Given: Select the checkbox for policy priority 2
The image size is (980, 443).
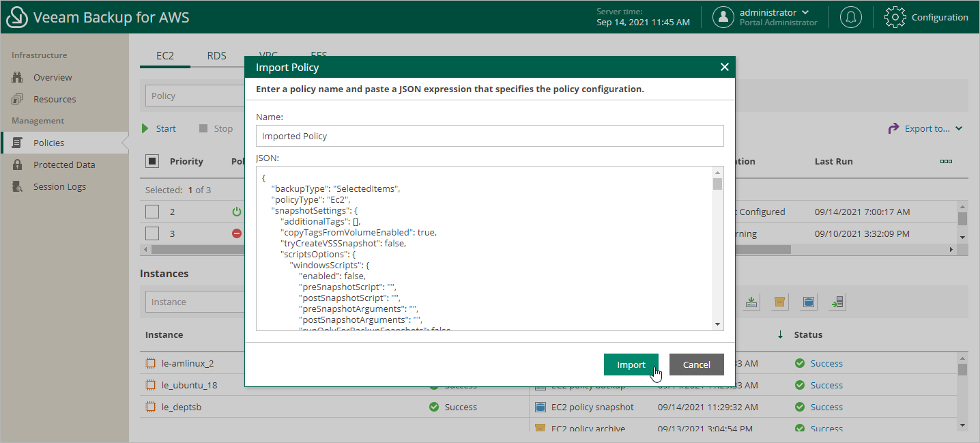Looking at the screenshot, I should pos(152,212).
